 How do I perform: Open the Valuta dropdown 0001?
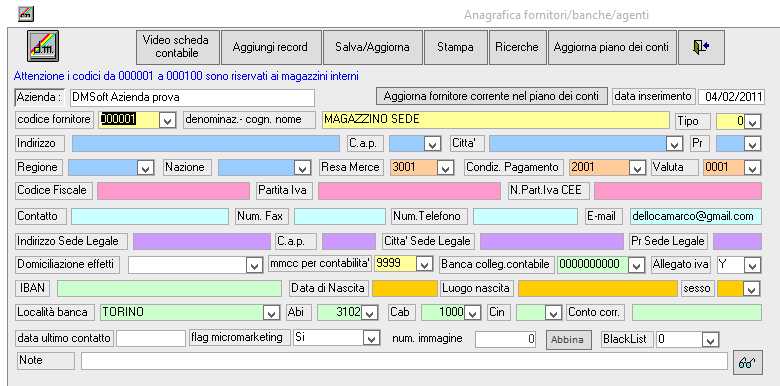pyautogui.click(x=753, y=168)
